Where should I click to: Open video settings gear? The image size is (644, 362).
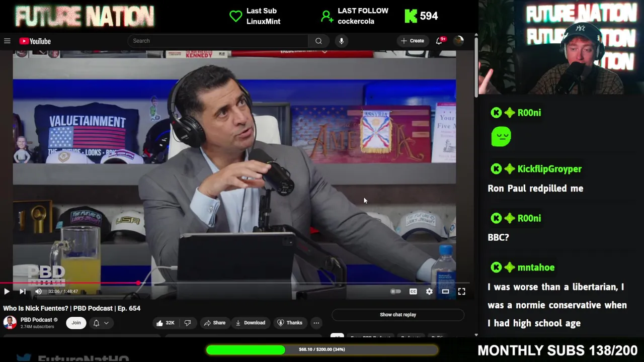tap(429, 291)
